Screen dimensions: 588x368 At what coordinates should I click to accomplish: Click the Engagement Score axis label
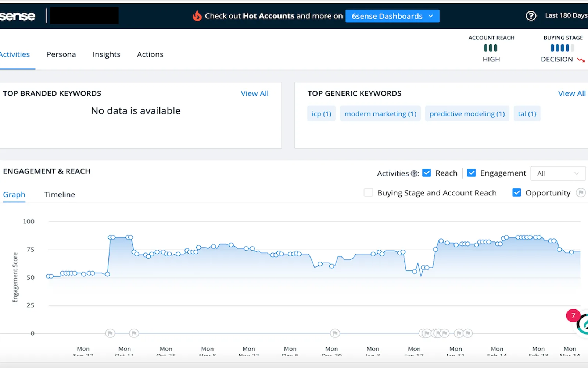click(15, 277)
